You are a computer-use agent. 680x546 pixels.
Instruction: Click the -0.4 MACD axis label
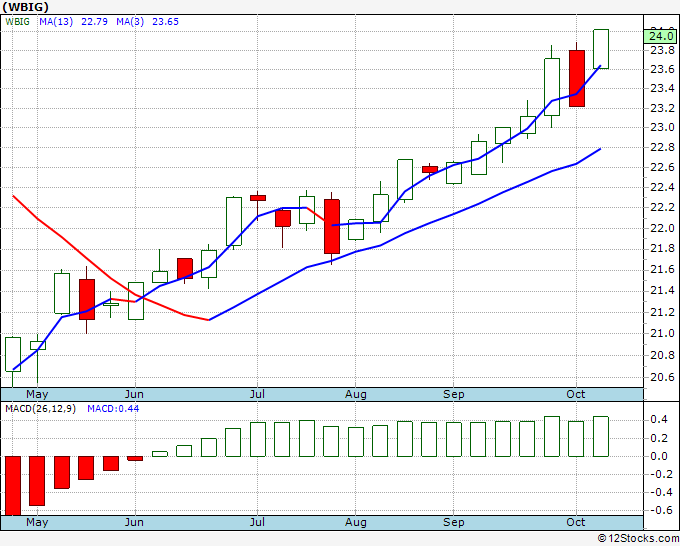[x=659, y=492]
